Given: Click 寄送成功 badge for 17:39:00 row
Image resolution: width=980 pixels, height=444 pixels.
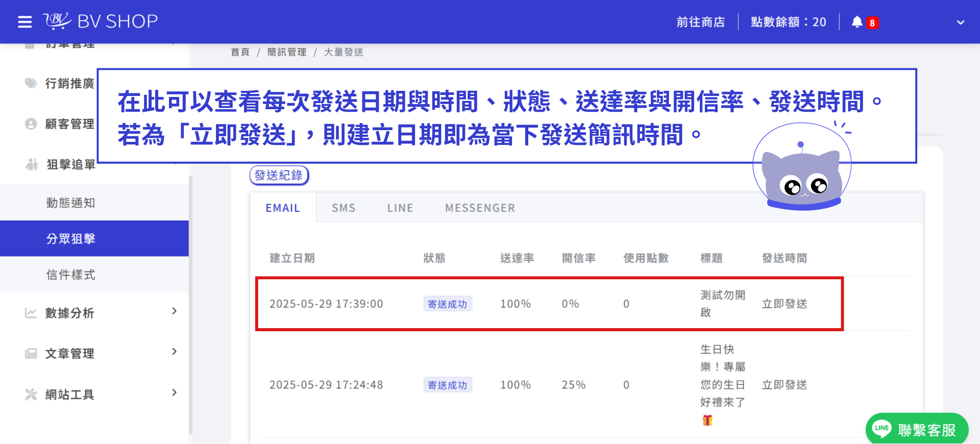Looking at the screenshot, I should [448, 304].
